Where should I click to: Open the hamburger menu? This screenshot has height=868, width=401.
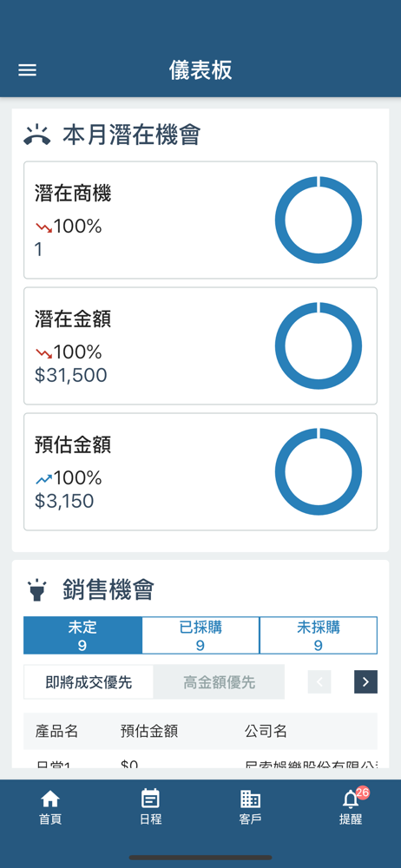coord(27,70)
